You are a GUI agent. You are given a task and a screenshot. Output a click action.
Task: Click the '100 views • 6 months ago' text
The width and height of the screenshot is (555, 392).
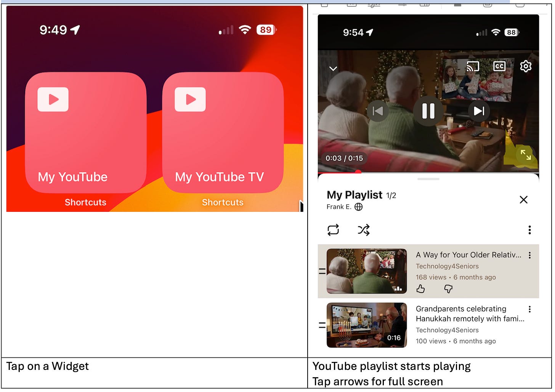pyautogui.click(x=456, y=341)
